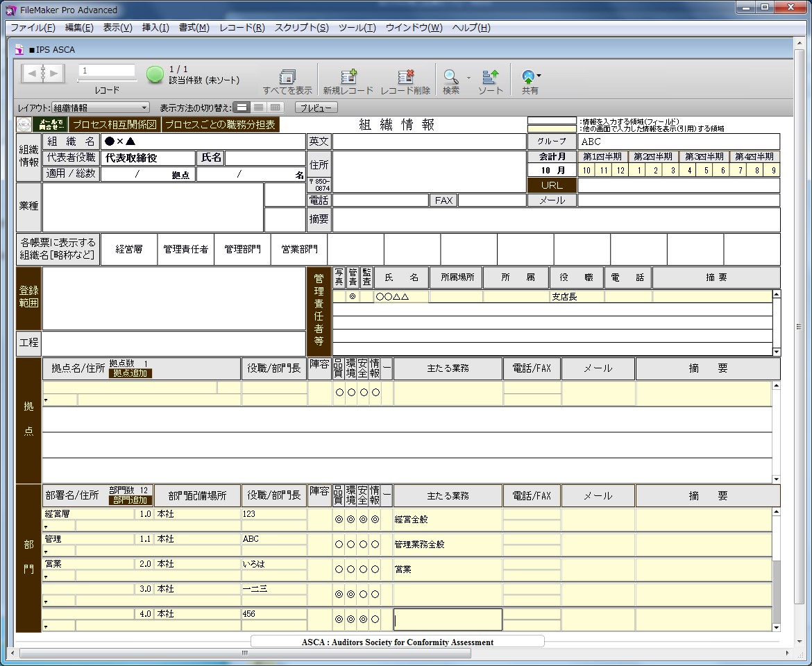This screenshot has width=812, height=666.
Task: Click up arrow of 管理責任者等 list scrollbar
Action: [777, 294]
